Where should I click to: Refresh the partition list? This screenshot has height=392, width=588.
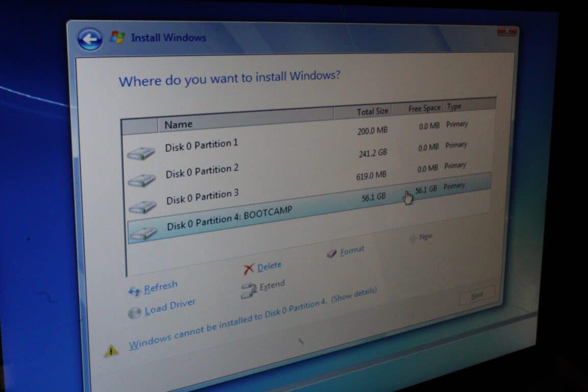[x=160, y=287]
